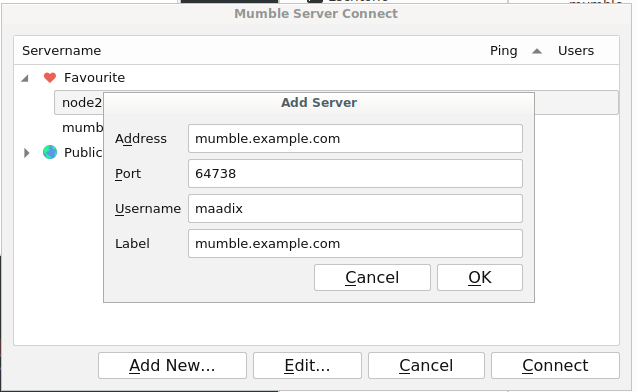
Task: Select the node2 favourite server entry
Action: click(82, 103)
